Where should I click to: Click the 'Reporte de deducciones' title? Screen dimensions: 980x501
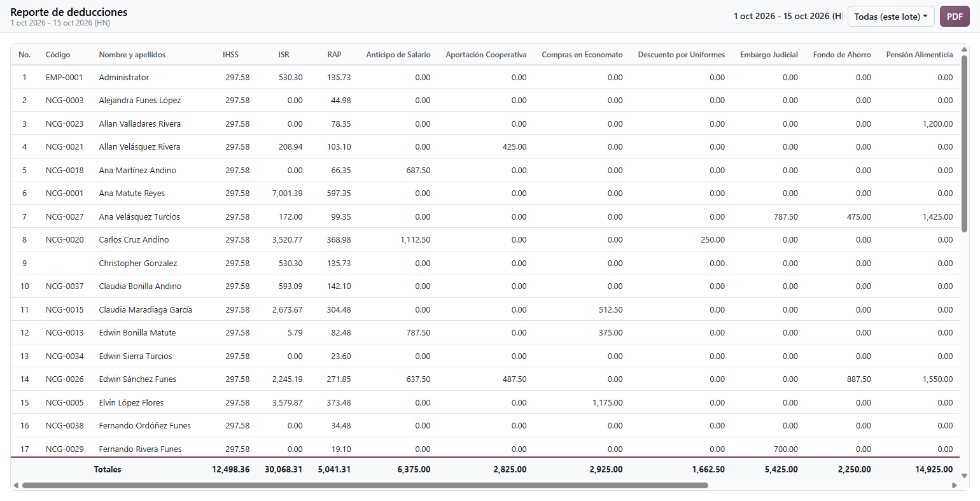pyautogui.click(x=69, y=12)
